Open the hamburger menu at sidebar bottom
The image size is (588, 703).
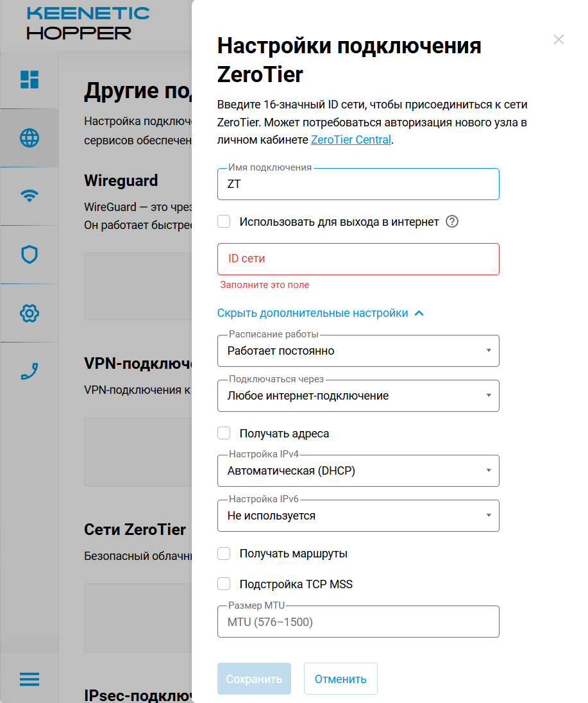29,679
